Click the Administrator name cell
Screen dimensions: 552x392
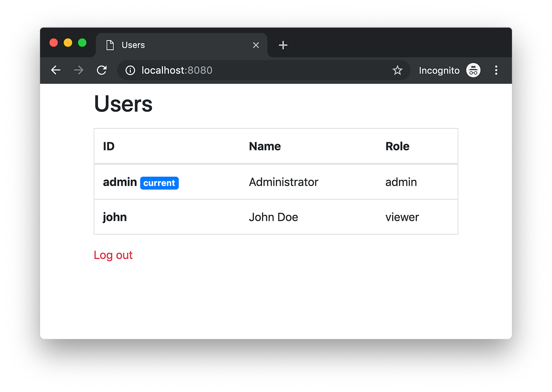[283, 182]
